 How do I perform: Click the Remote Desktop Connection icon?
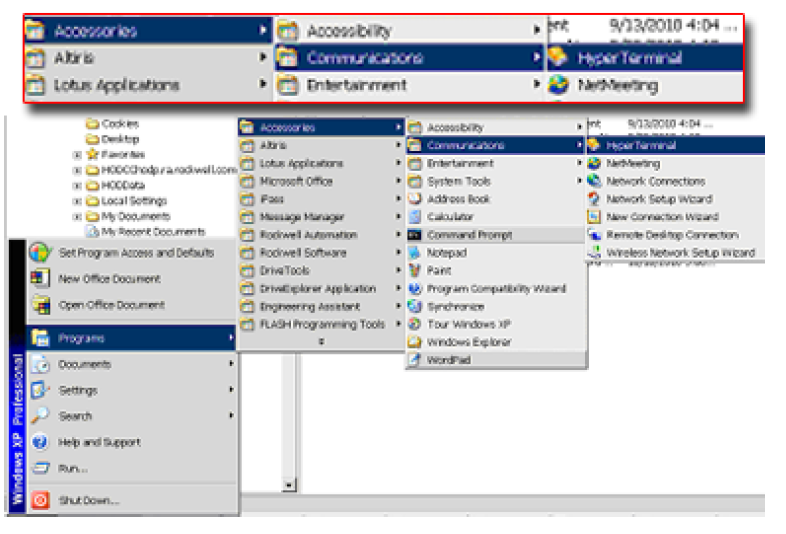click(595, 235)
